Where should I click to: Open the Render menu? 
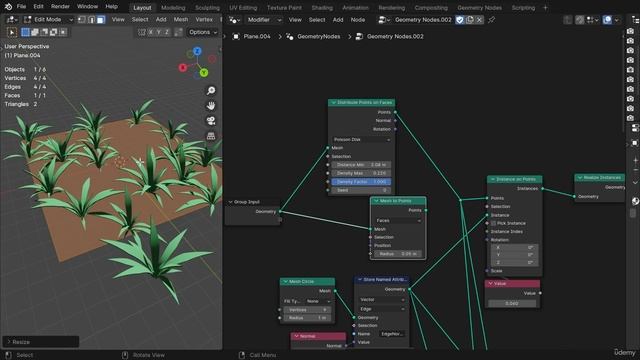click(60, 7)
